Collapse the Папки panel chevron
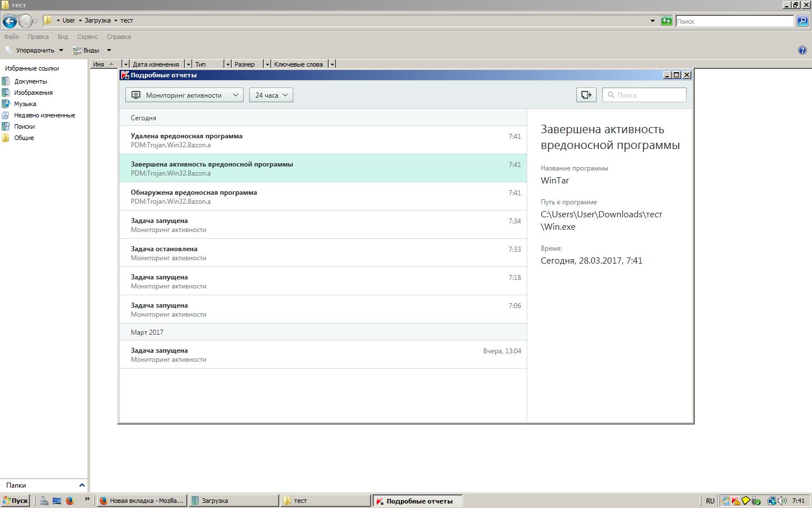This screenshot has width=812, height=508. coord(82,485)
